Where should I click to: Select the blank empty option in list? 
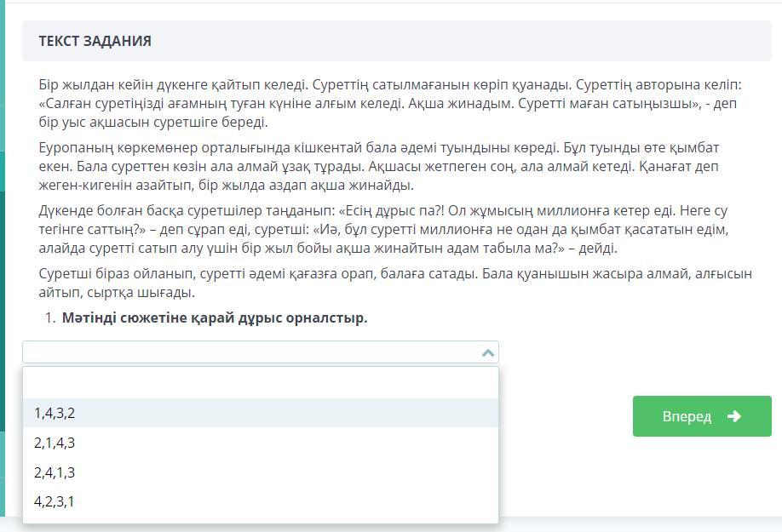pyautogui.click(x=260, y=383)
